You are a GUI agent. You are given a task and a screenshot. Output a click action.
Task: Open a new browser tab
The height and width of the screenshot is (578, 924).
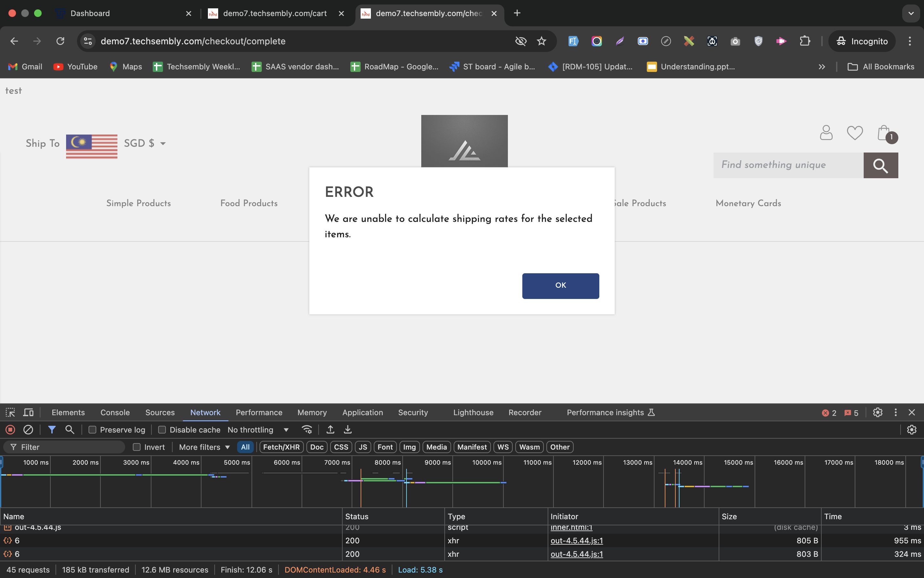(x=517, y=13)
